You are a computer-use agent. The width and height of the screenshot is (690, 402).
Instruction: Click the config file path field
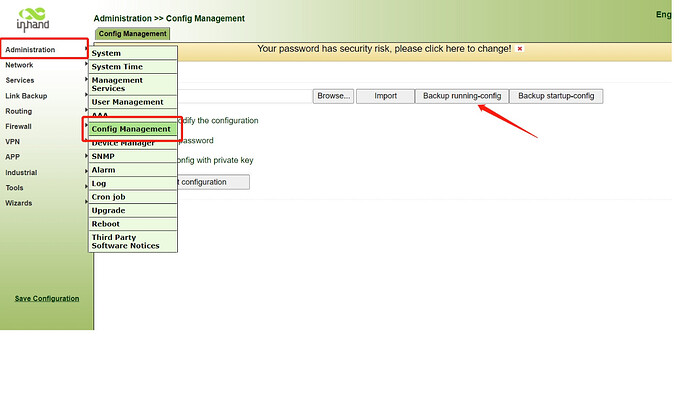[x=245, y=96]
